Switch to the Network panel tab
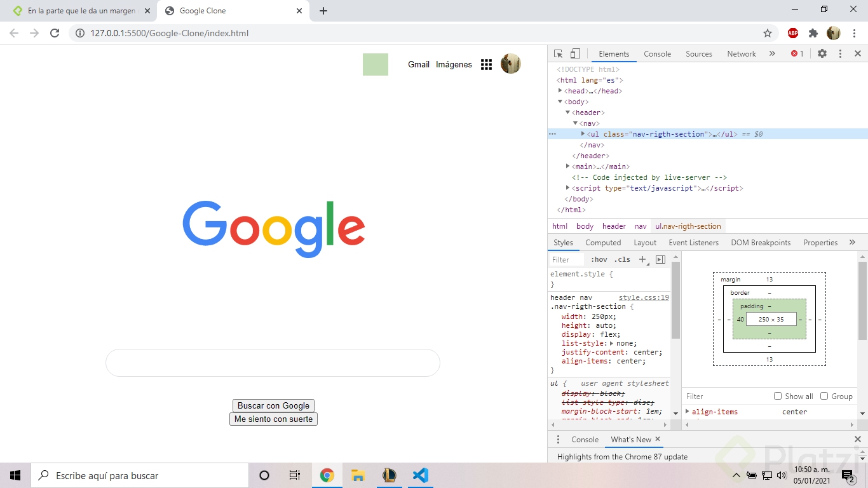Image resolution: width=868 pixels, height=488 pixels. pos(742,54)
